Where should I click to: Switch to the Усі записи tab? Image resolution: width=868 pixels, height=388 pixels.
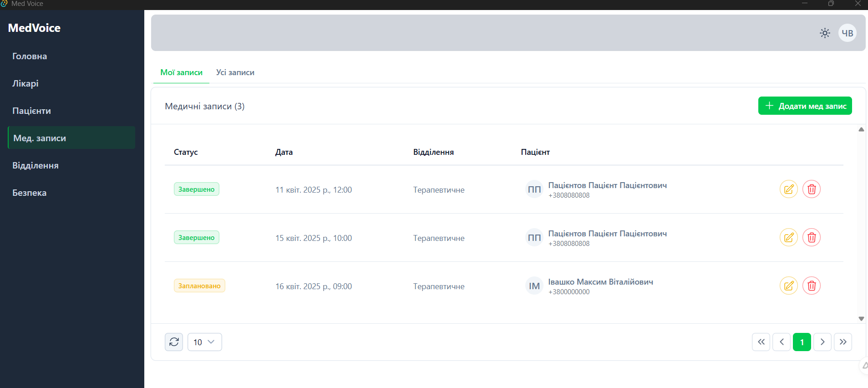point(235,72)
